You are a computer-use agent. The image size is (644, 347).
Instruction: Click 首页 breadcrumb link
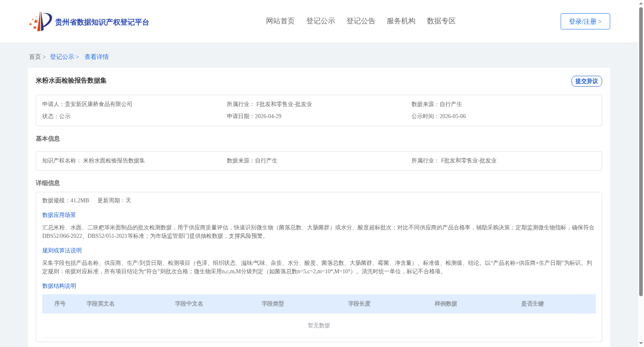point(35,57)
